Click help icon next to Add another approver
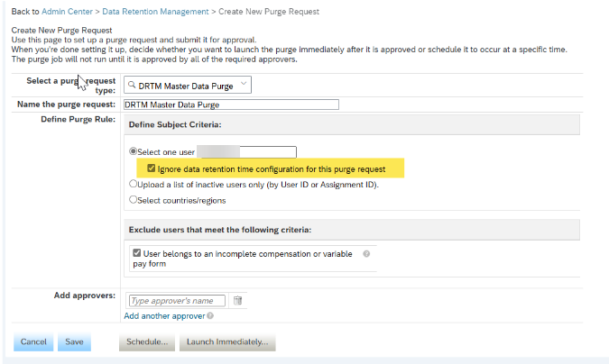The image size is (609, 364). 210,316
